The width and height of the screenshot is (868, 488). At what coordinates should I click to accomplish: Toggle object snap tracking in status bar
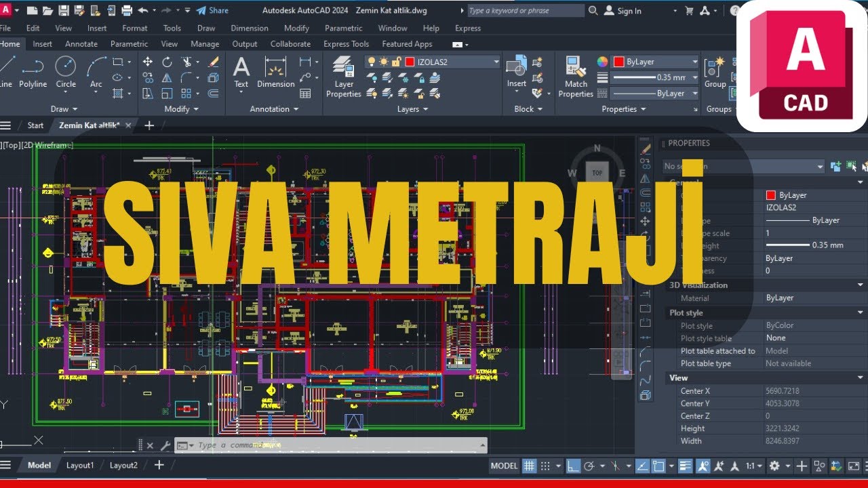click(642, 466)
